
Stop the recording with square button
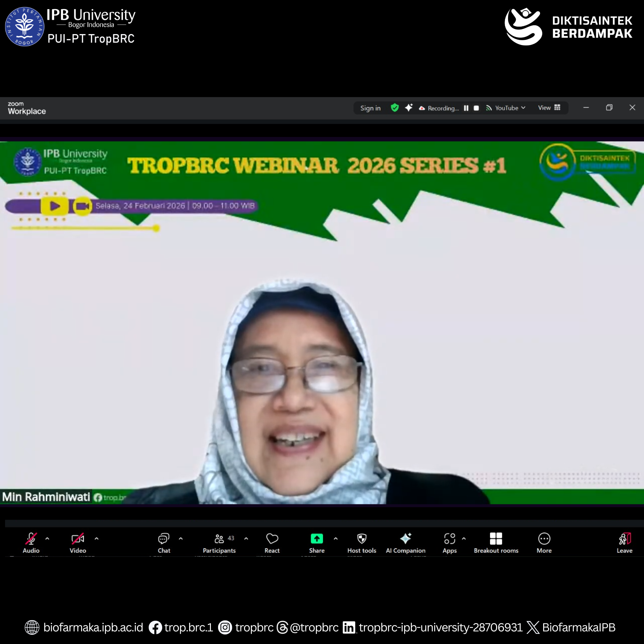[476, 108]
